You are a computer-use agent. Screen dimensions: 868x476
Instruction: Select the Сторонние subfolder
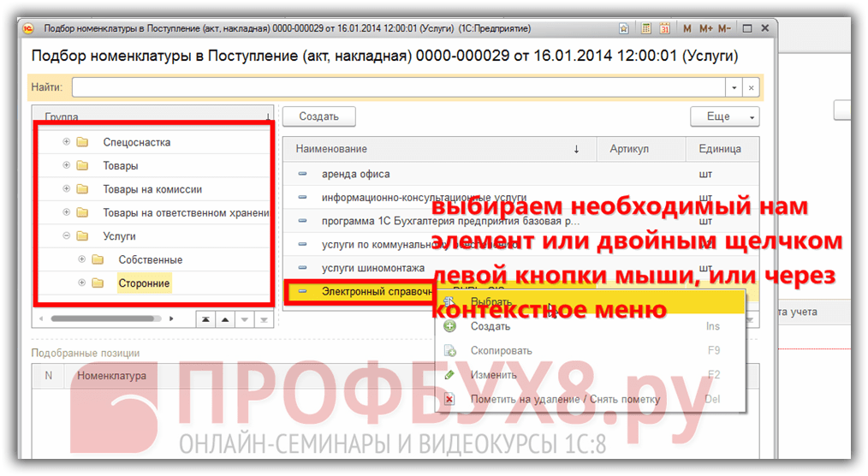(144, 283)
